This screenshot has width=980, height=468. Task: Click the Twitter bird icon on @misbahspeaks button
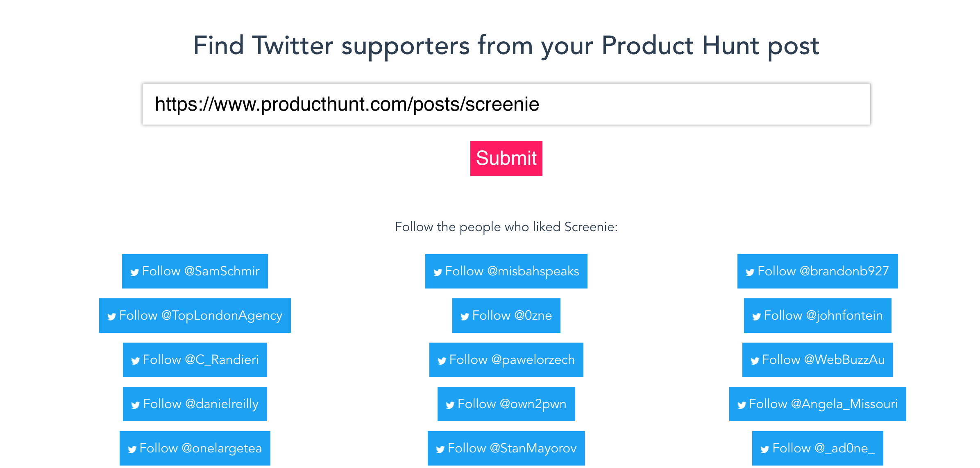(x=437, y=271)
